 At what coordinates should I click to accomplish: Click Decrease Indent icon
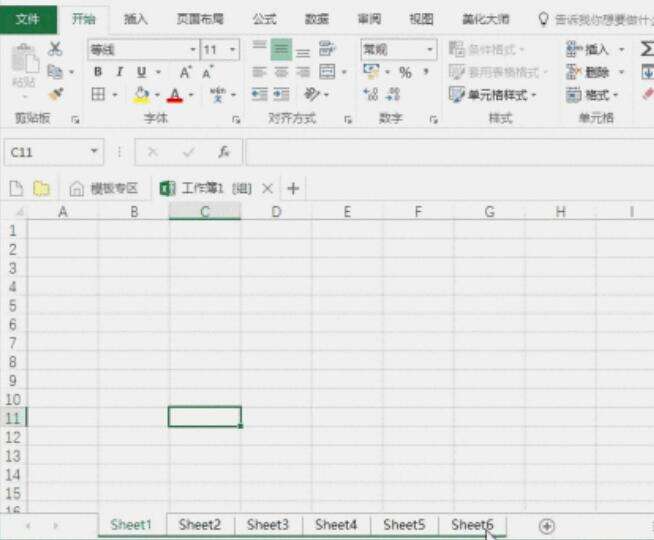[259, 95]
